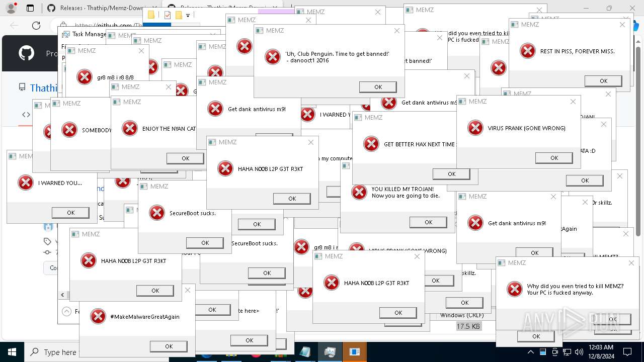The height and width of the screenshot is (362, 644).
Task: Open network icon in system tray
Action: click(567, 352)
